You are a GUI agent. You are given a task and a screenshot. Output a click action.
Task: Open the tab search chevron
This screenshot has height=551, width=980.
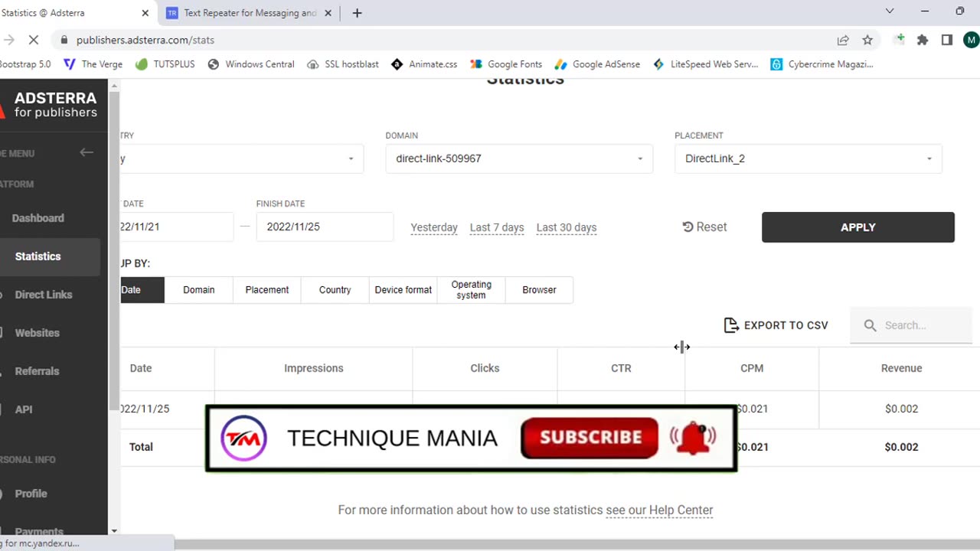(x=890, y=11)
